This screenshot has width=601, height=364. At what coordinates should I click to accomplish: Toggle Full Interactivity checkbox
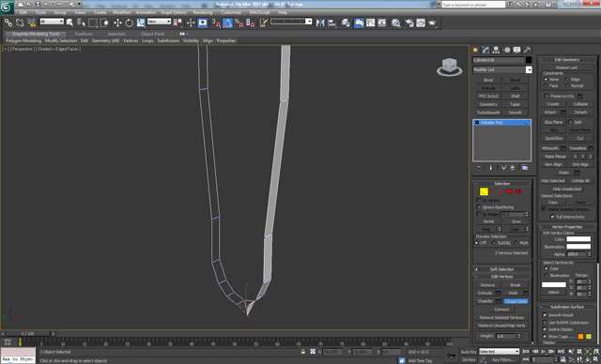click(552, 217)
